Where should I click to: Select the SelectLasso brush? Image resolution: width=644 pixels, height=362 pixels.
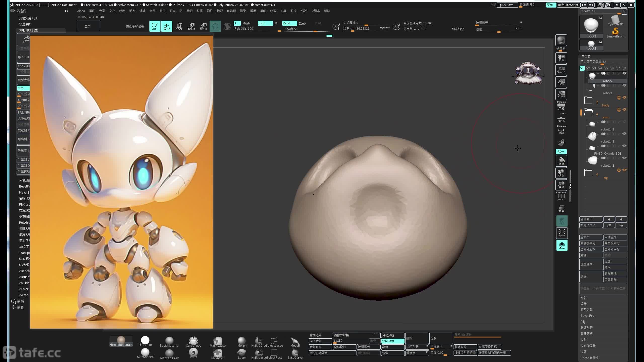[274, 342]
